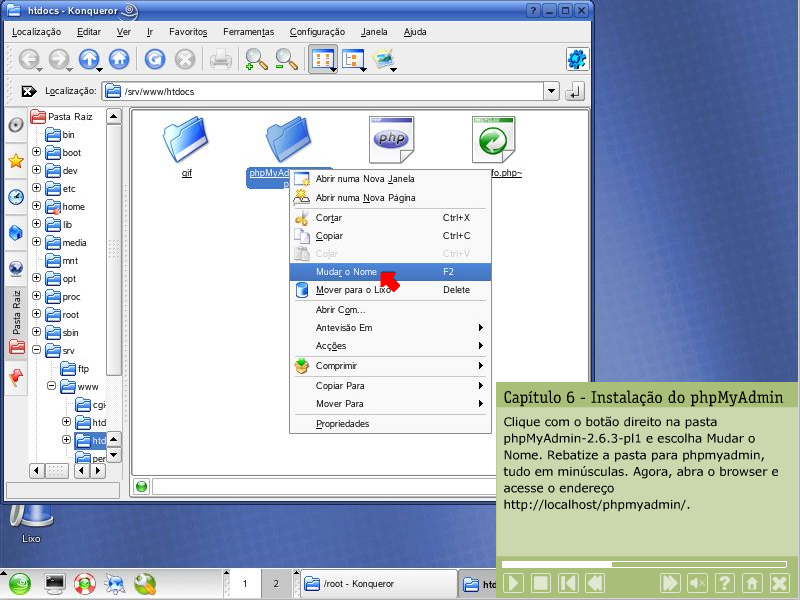Click the Print toolbar icon
The image size is (800, 600).
coord(220,59)
